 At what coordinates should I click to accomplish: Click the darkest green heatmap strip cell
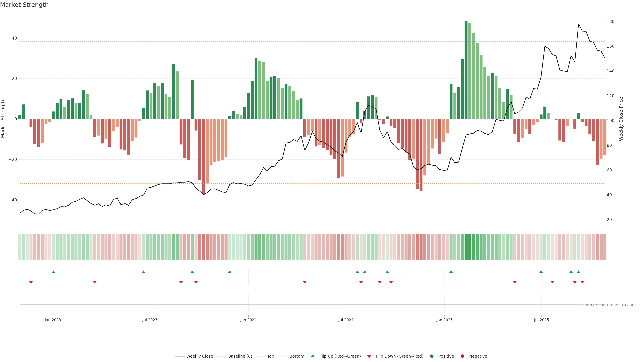466,247
